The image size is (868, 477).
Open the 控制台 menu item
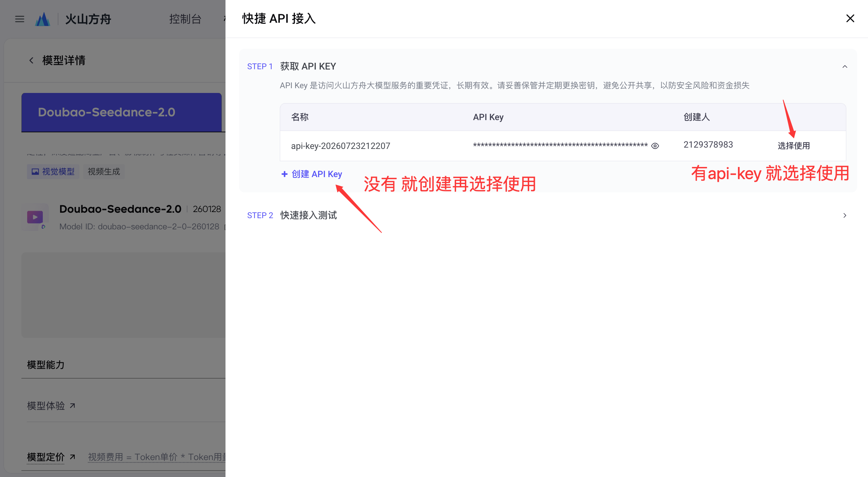coord(185,19)
